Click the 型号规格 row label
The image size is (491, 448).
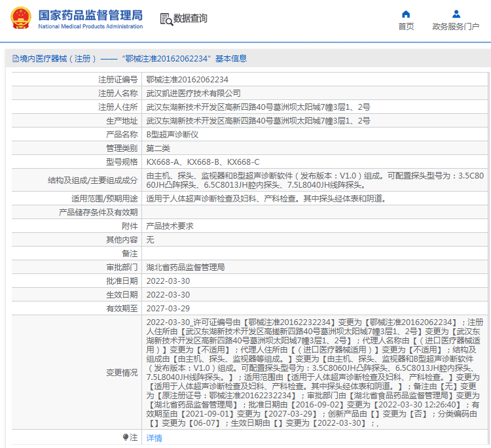122,162
